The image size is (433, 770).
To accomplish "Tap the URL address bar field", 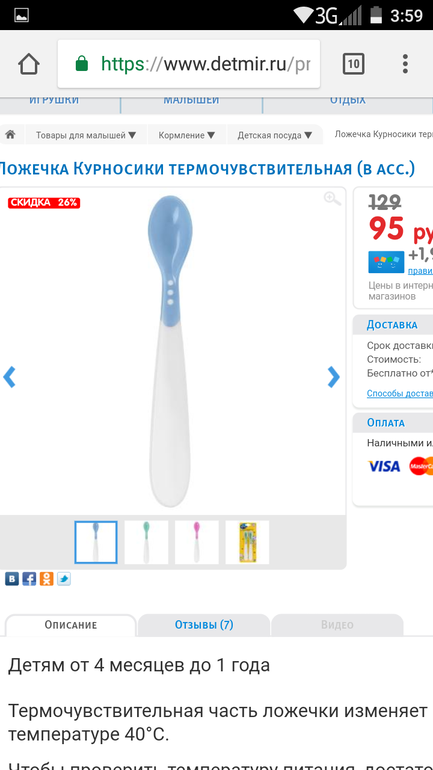I will click(x=189, y=64).
